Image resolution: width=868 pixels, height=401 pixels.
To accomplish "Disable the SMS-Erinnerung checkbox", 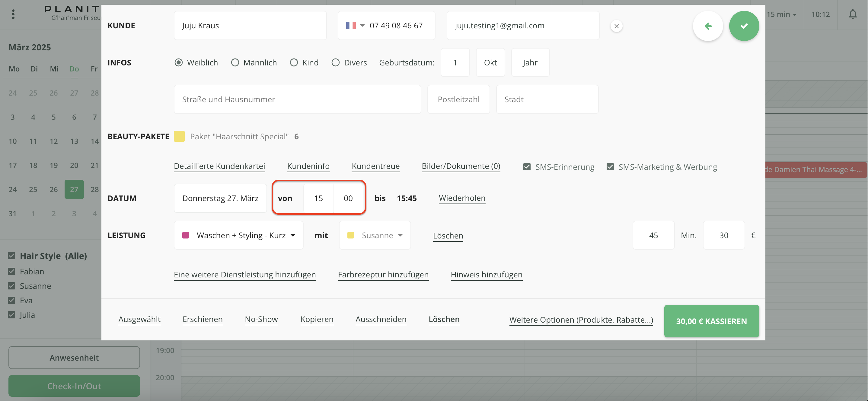I will click(x=527, y=167).
